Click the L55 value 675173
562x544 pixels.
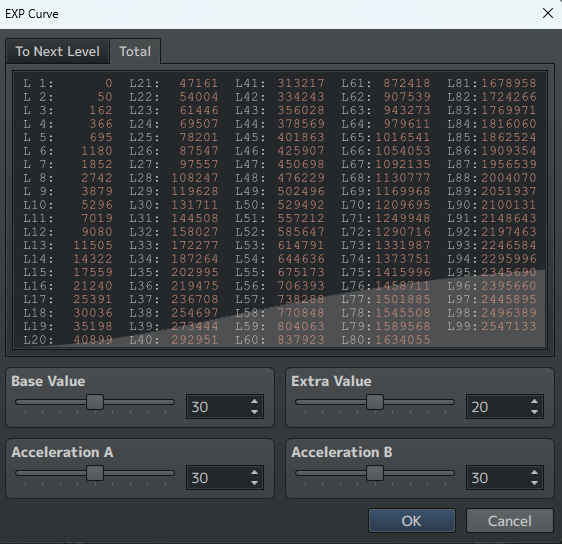[x=301, y=272]
